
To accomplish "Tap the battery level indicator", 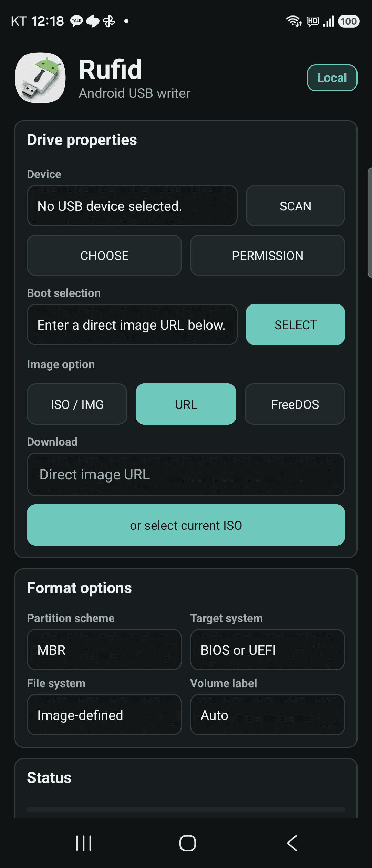I will (349, 21).
